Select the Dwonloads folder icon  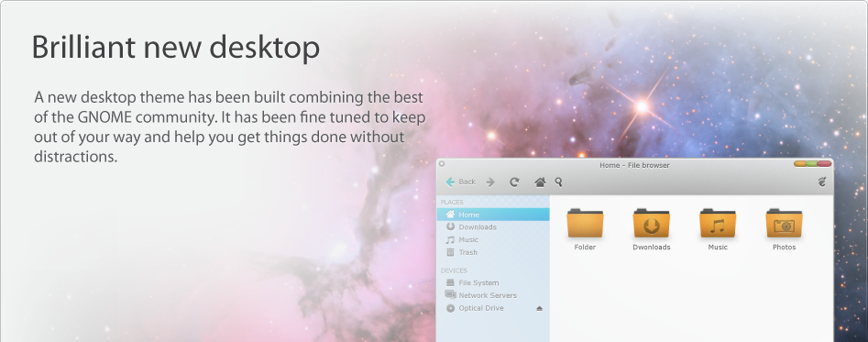coord(651,224)
